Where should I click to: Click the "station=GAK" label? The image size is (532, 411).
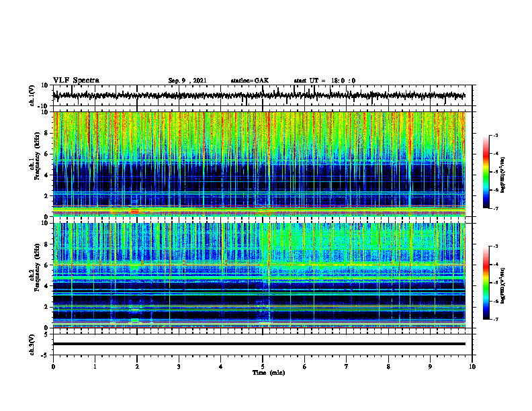click(x=250, y=81)
